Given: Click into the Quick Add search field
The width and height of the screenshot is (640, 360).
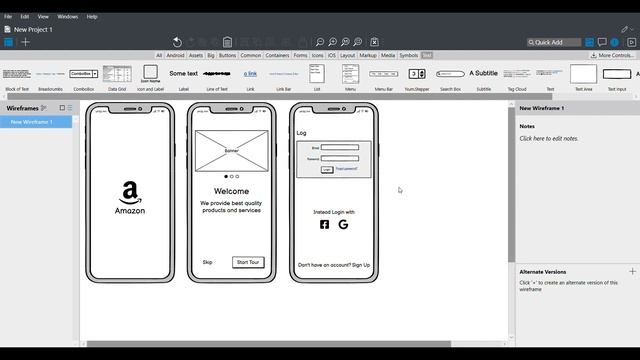Looking at the screenshot, I should tap(554, 42).
